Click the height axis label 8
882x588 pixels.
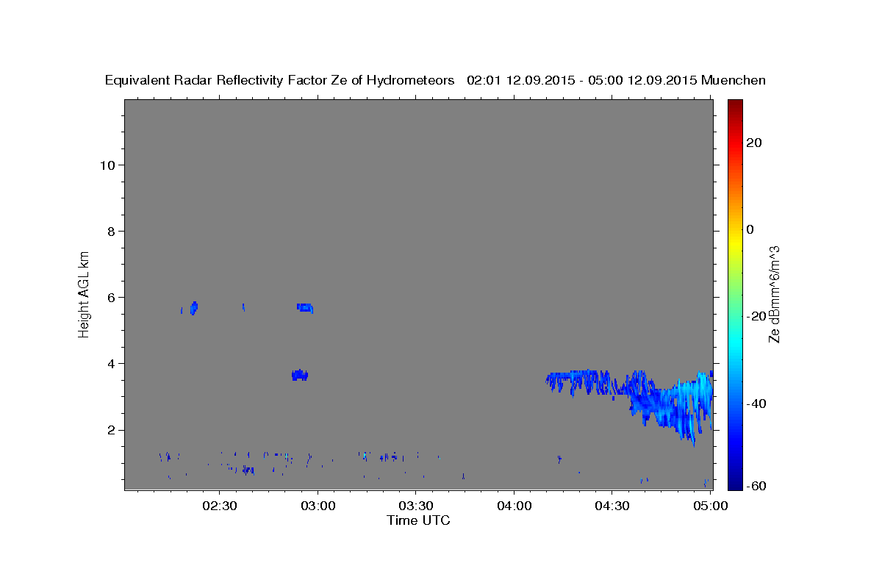pyautogui.click(x=110, y=231)
